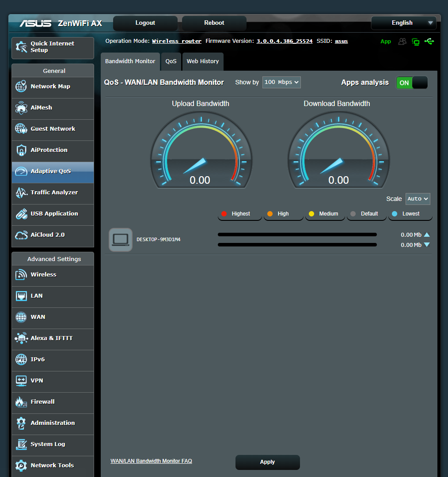This screenshot has height=477, width=448.
Task: Click the Download Bandwidth gauge
Action: (x=339, y=150)
